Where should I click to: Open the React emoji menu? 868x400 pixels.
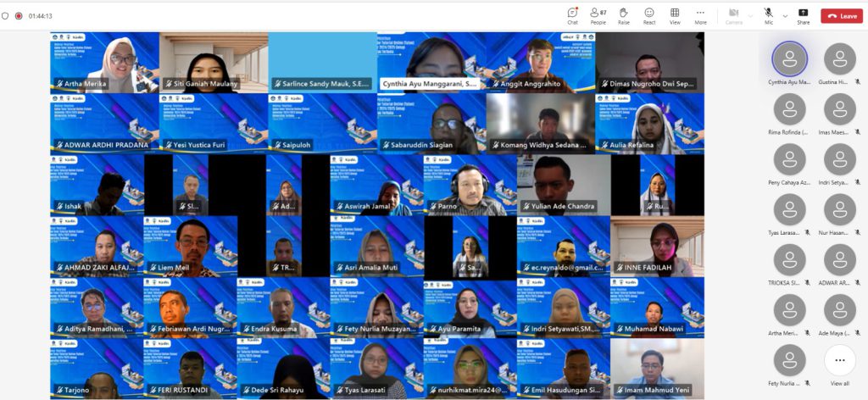click(x=648, y=15)
